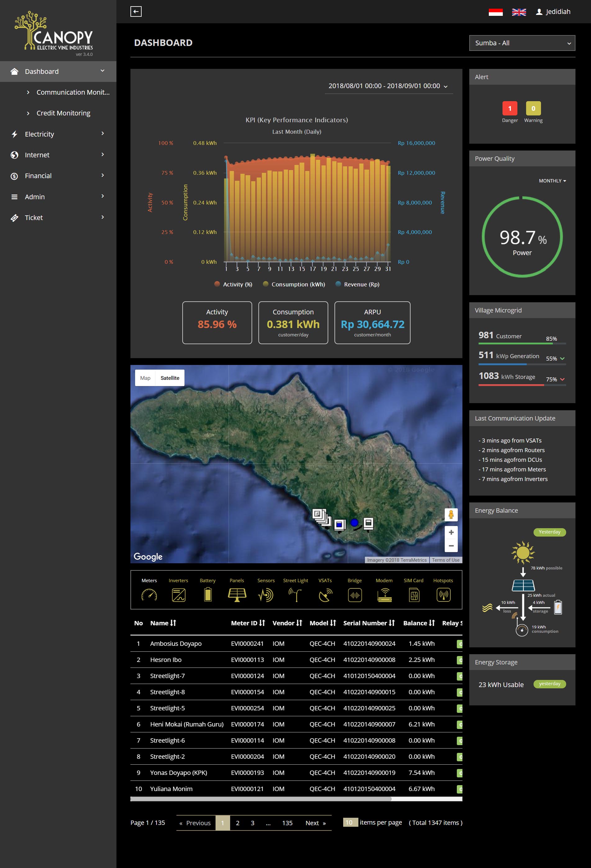591x868 pixels.
Task: Click the red Danger alert badge
Action: point(510,108)
